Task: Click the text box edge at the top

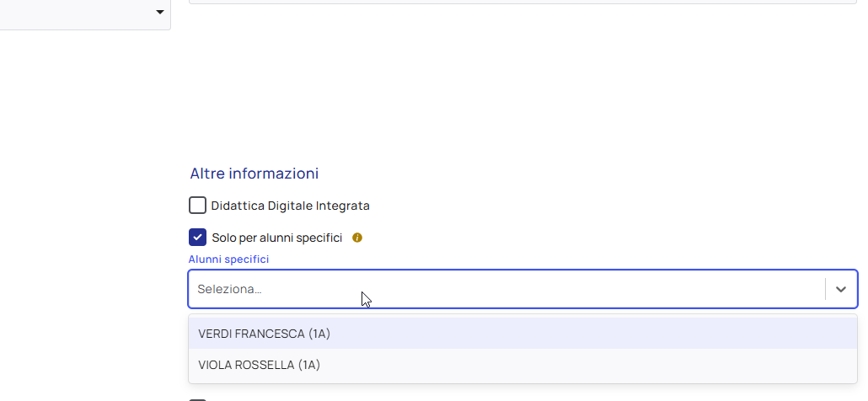Action: [522, 3]
